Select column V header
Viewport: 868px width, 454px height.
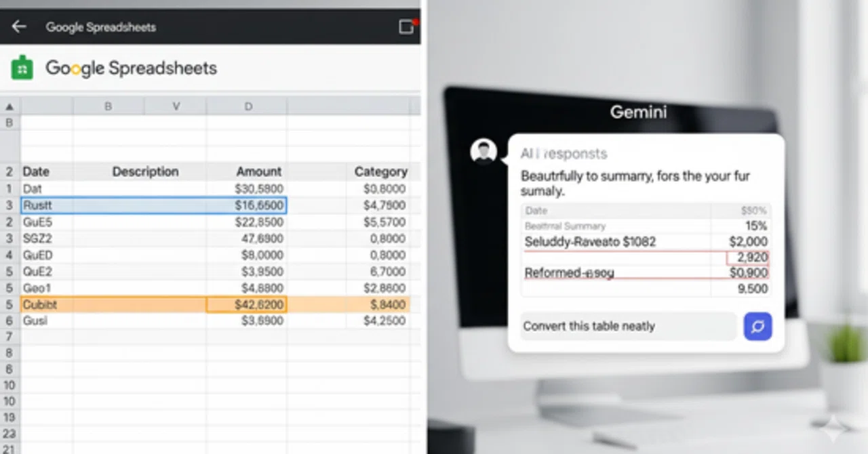[175, 106]
